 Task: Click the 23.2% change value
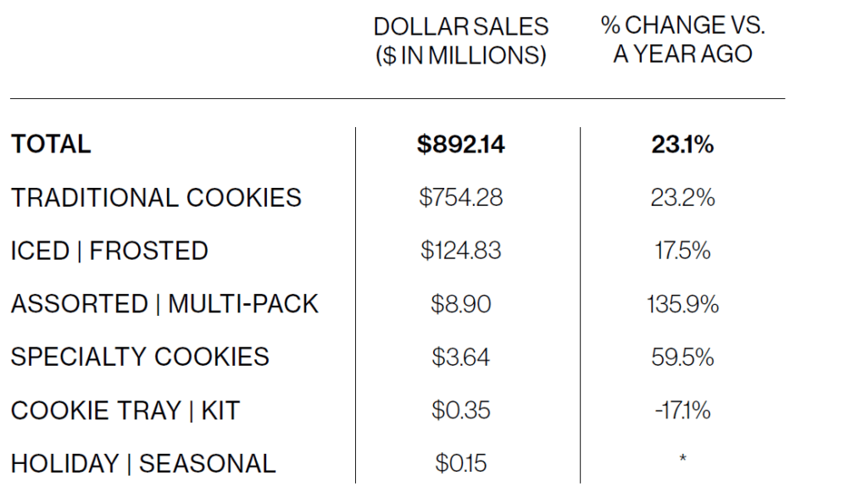pos(682,198)
